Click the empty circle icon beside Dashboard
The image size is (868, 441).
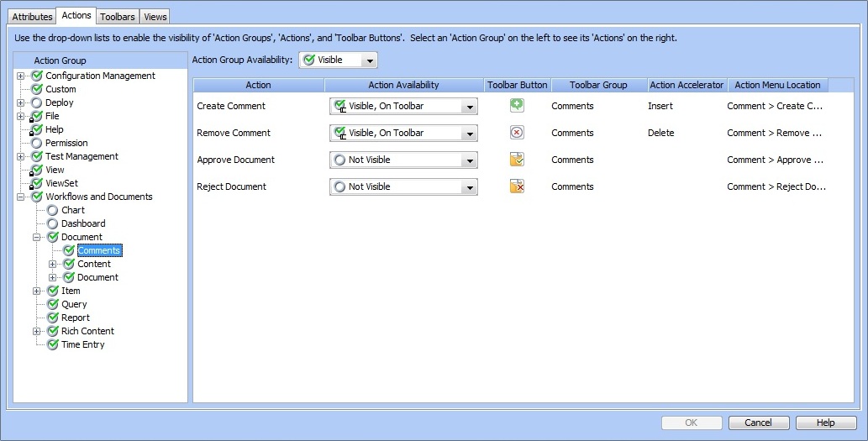53,223
